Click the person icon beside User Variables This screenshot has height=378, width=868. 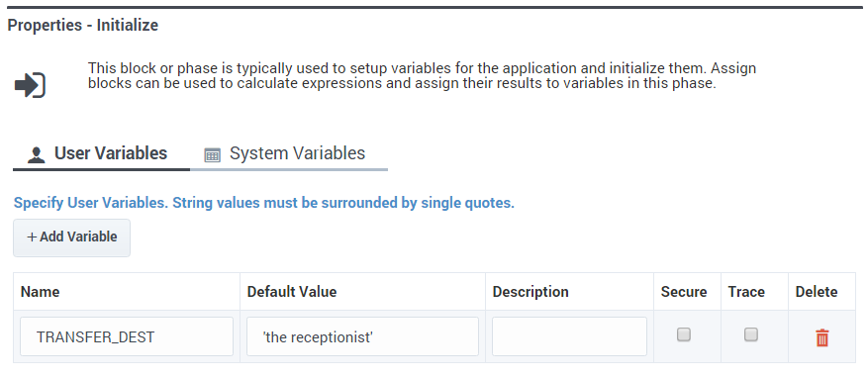(36, 155)
